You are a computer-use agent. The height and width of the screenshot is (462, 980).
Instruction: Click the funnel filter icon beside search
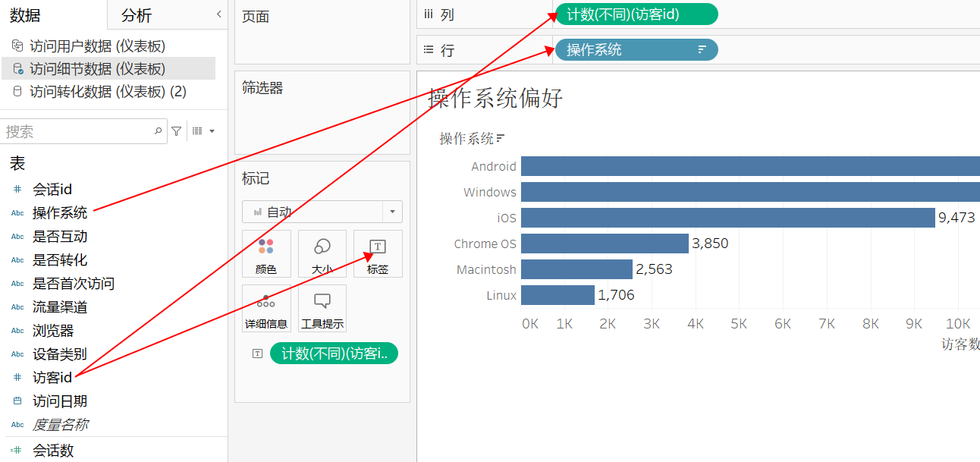177,131
